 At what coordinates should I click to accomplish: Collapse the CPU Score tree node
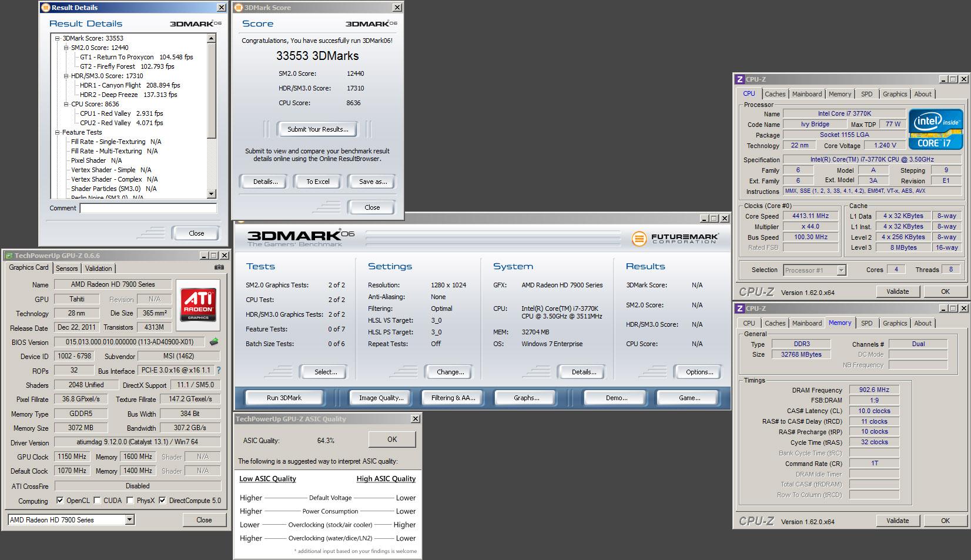(x=66, y=104)
